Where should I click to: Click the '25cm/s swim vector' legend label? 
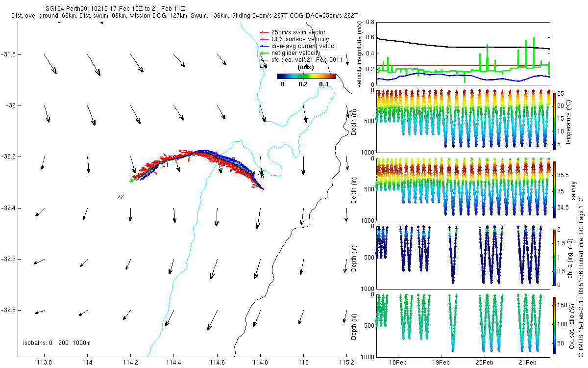point(298,32)
